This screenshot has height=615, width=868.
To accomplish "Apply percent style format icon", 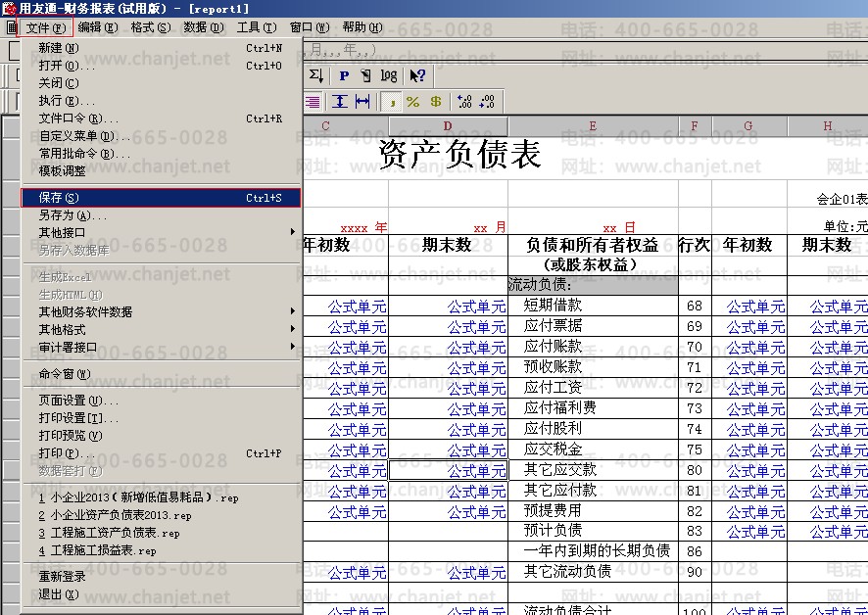I will pyautogui.click(x=412, y=102).
